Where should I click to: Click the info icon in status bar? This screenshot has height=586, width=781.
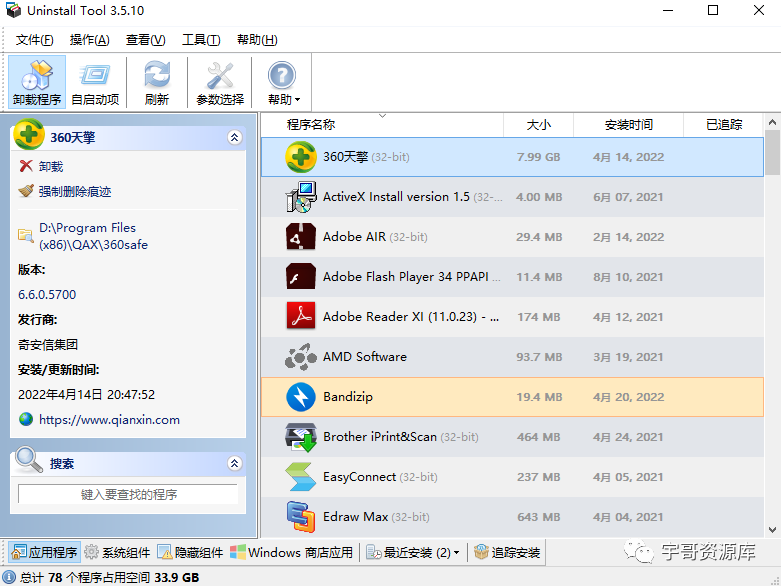(x=9, y=577)
